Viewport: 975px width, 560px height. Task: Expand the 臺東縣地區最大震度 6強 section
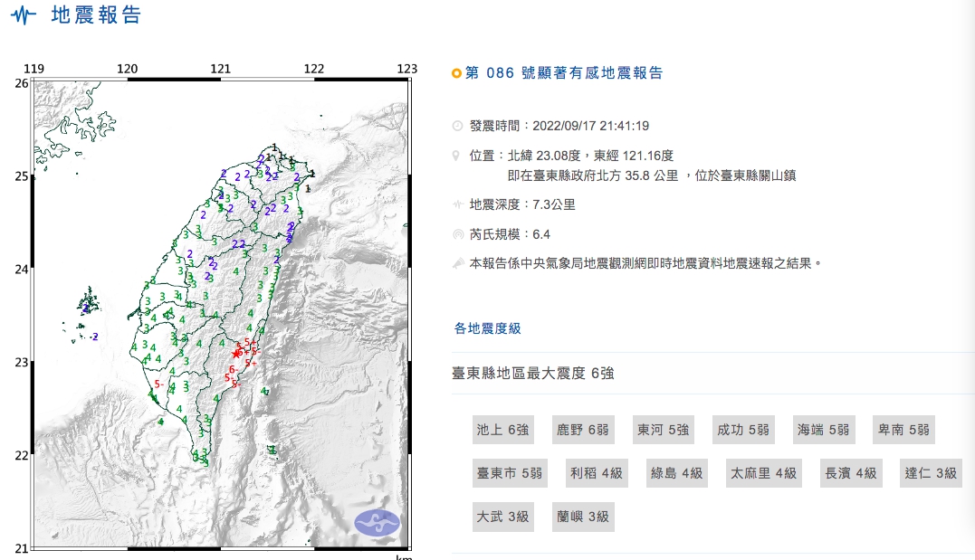[x=532, y=373]
